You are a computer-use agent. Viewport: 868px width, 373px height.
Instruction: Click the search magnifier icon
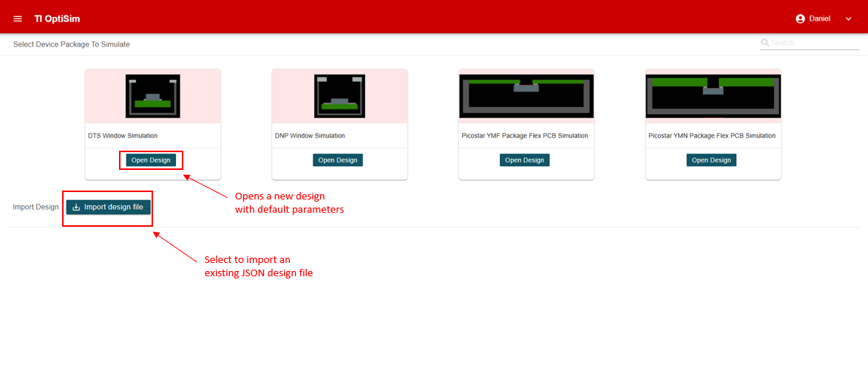(765, 43)
